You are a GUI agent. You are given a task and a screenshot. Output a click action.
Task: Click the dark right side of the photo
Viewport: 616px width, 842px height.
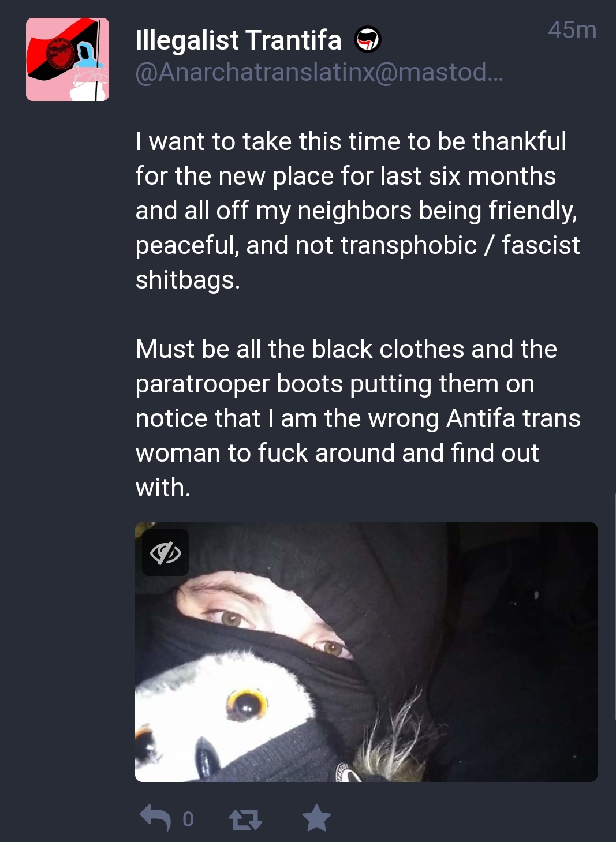coord(520,652)
